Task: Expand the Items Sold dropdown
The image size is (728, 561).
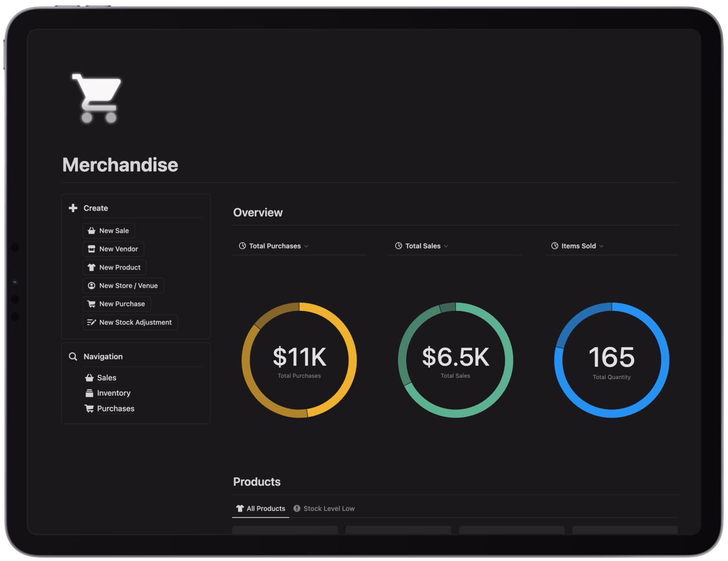Action: coord(603,246)
